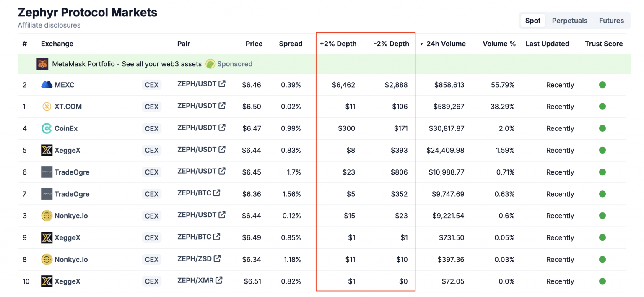Viewport: 644px width, 297px height.
Task: Click the XeggeX logo on the ZEPH/BTC row
Action: point(46,237)
